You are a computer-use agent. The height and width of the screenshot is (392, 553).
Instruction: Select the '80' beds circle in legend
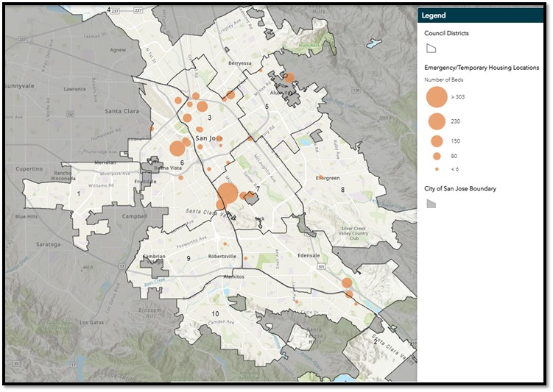(437, 157)
